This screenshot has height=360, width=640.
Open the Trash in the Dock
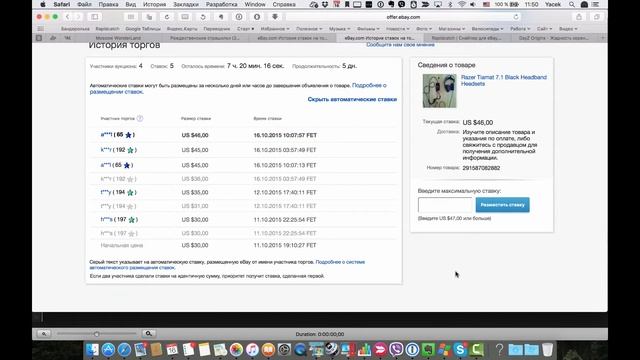[547, 350]
